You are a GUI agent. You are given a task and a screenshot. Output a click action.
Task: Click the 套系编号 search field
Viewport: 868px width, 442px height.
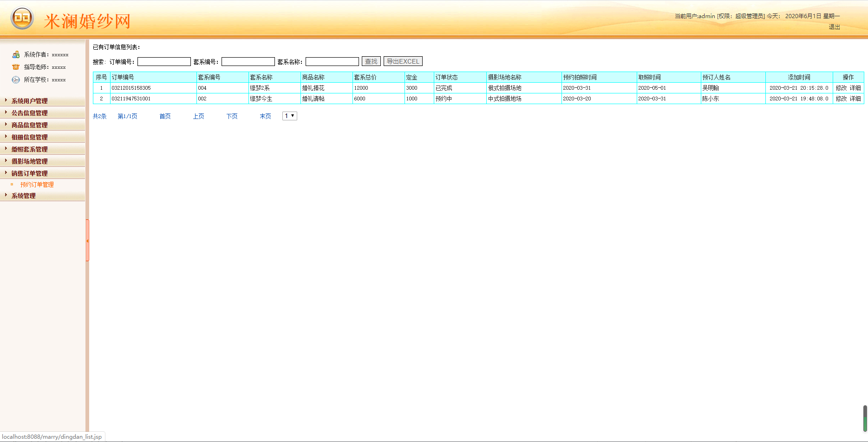point(248,61)
